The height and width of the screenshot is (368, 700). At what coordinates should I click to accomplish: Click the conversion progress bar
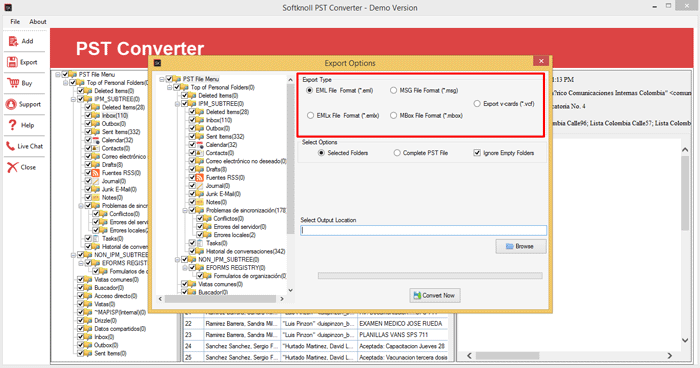coord(430,276)
